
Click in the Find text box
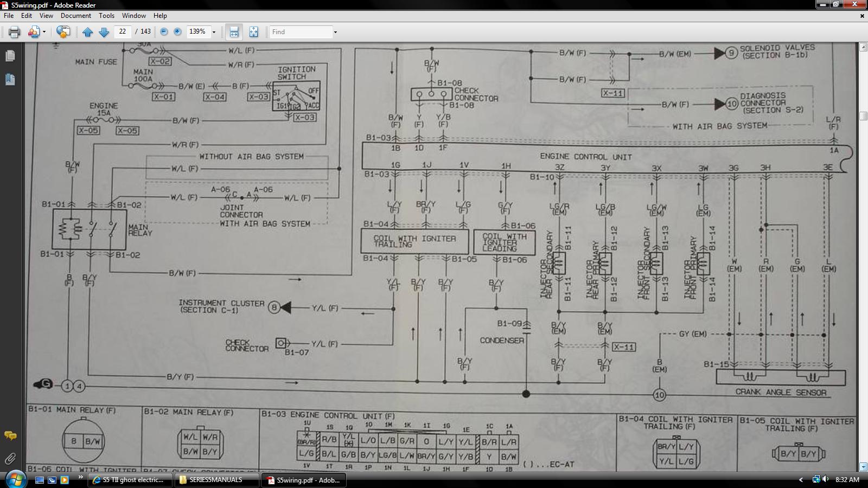(x=301, y=32)
